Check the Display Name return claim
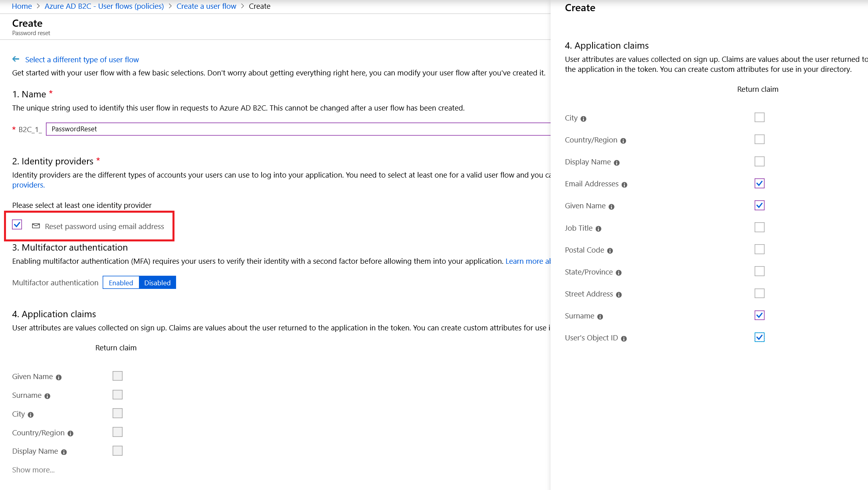Image resolution: width=868 pixels, height=490 pixels. coord(759,161)
